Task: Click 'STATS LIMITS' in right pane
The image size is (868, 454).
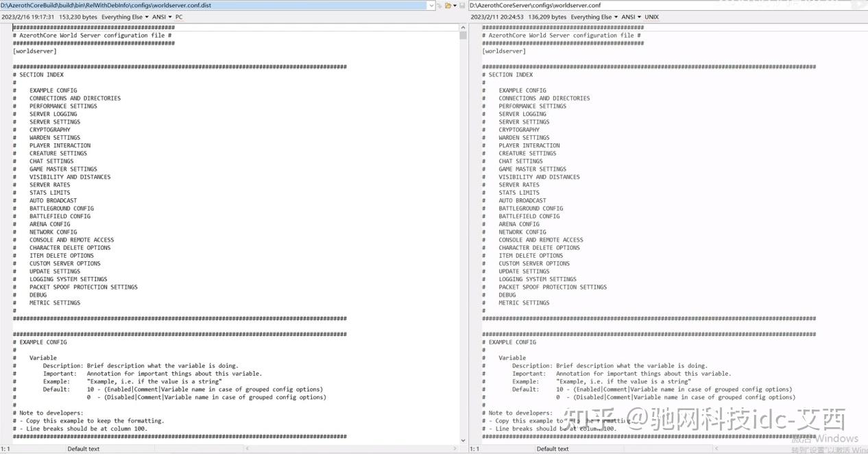Action: pos(519,193)
